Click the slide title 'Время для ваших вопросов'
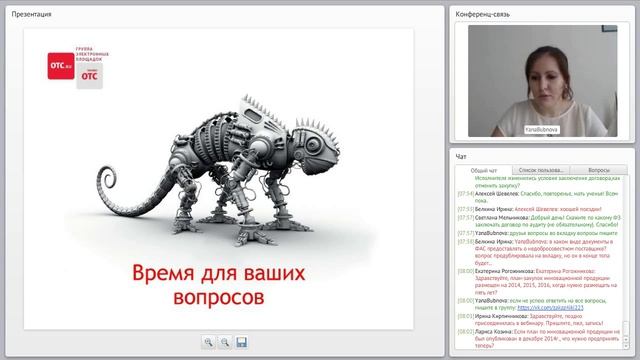 (218, 285)
